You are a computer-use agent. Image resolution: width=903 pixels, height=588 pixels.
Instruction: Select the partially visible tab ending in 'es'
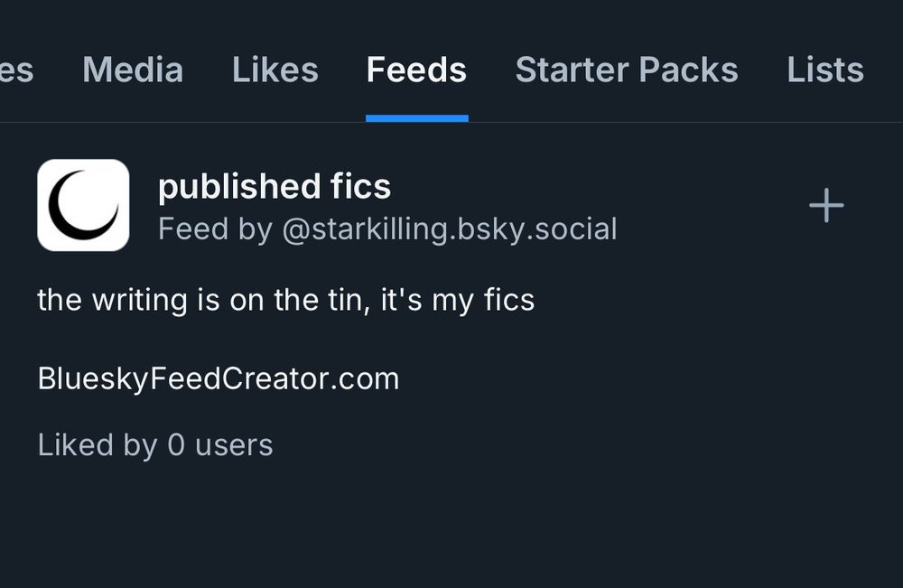pyautogui.click(x=16, y=70)
